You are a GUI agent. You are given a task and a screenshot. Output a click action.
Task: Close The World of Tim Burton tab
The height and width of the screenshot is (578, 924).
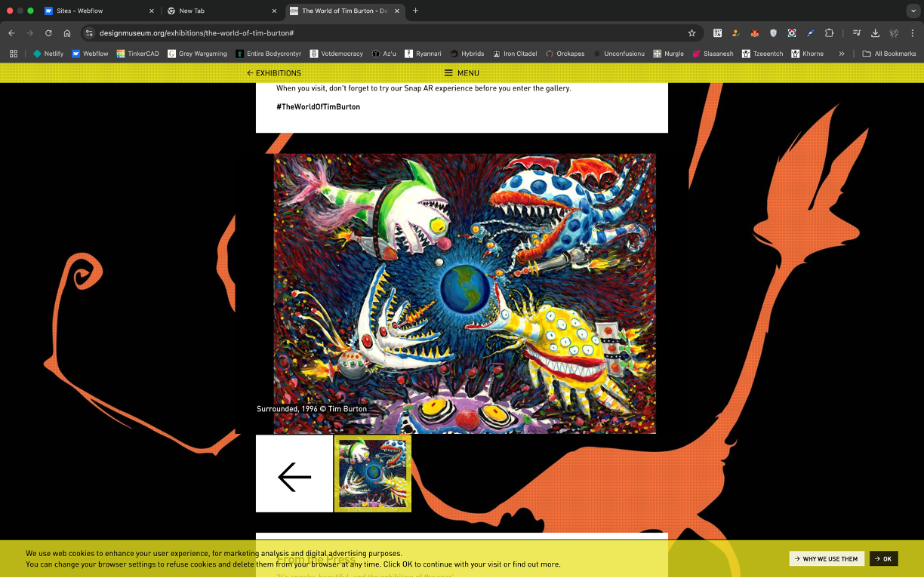[x=396, y=11]
